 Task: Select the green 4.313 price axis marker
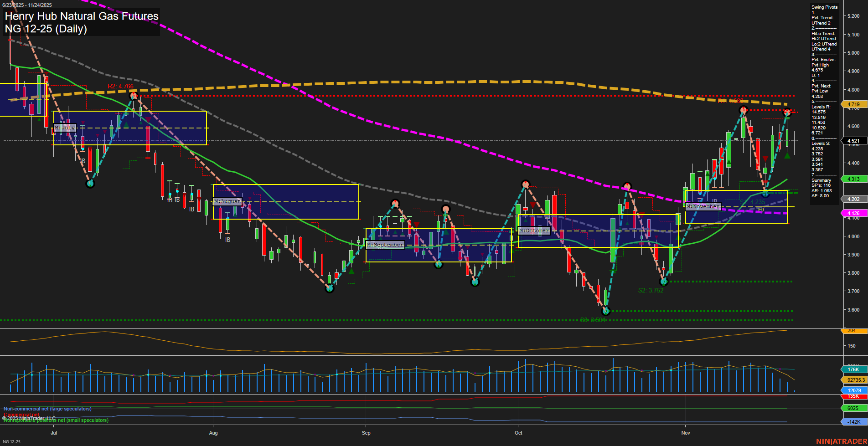[853, 179]
